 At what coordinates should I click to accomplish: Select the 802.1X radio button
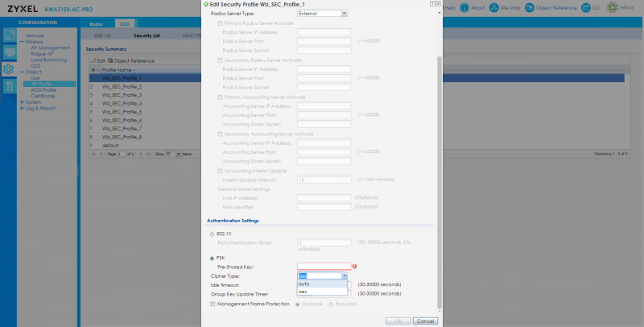[x=212, y=234]
